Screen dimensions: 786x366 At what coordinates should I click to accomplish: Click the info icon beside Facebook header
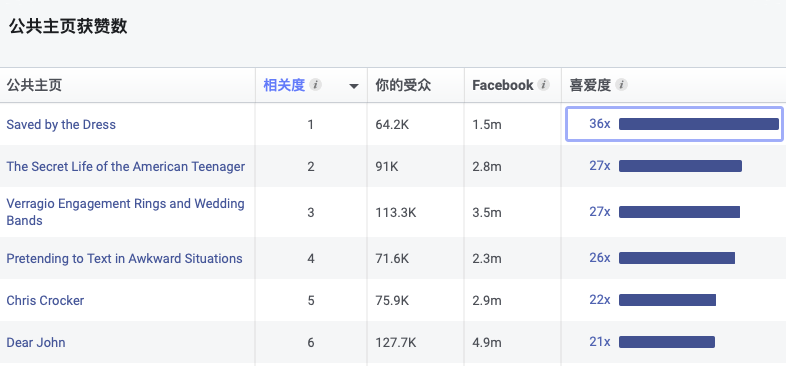[543, 84]
